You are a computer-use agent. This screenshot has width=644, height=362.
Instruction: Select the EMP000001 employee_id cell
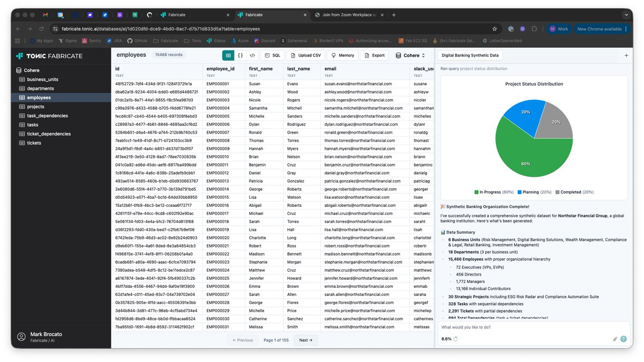[x=224, y=84]
